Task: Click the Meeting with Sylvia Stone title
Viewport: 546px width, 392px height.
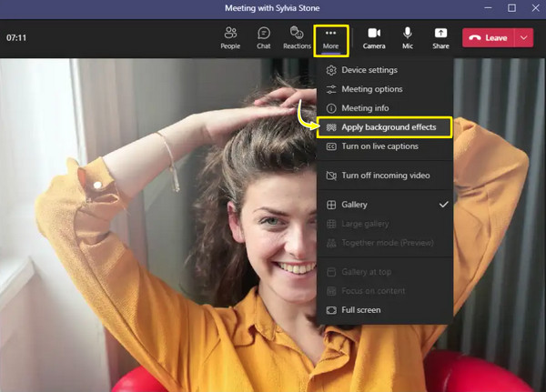Action: click(x=272, y=8)
